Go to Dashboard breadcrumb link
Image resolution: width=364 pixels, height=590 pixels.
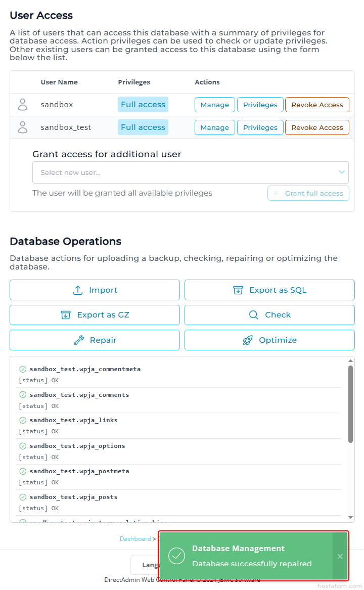click(x=135, y=539)
